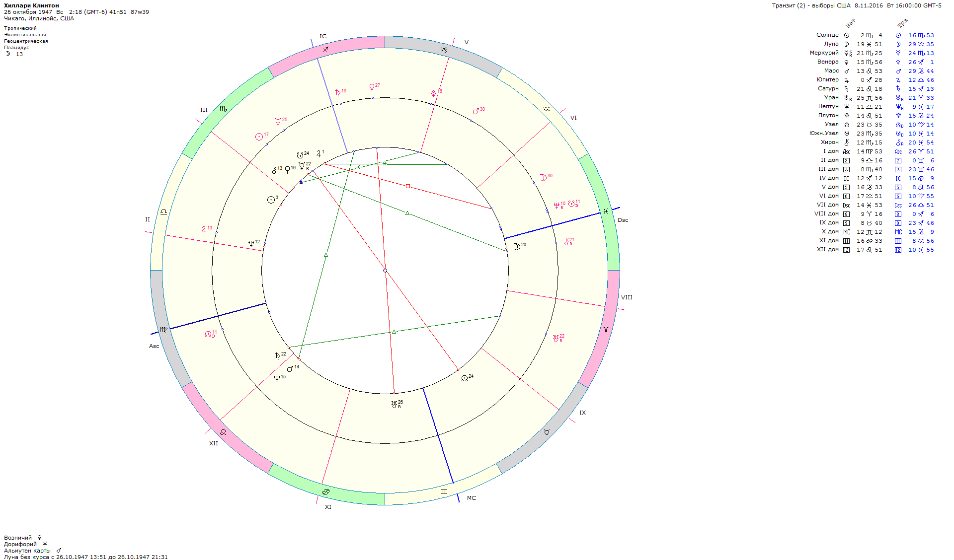Select transit Jupiter symbol at 13 degrees
Viewport: 954px width, 560px height.
click(x=204, y=230)
